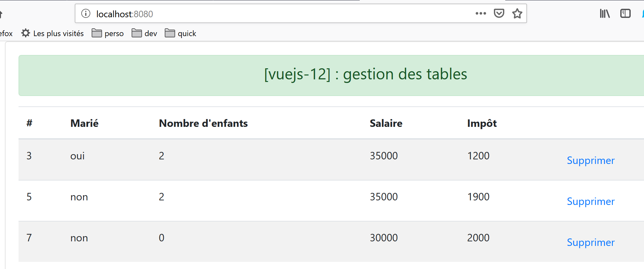Click the 'Impôt' column header

point(482,123)
